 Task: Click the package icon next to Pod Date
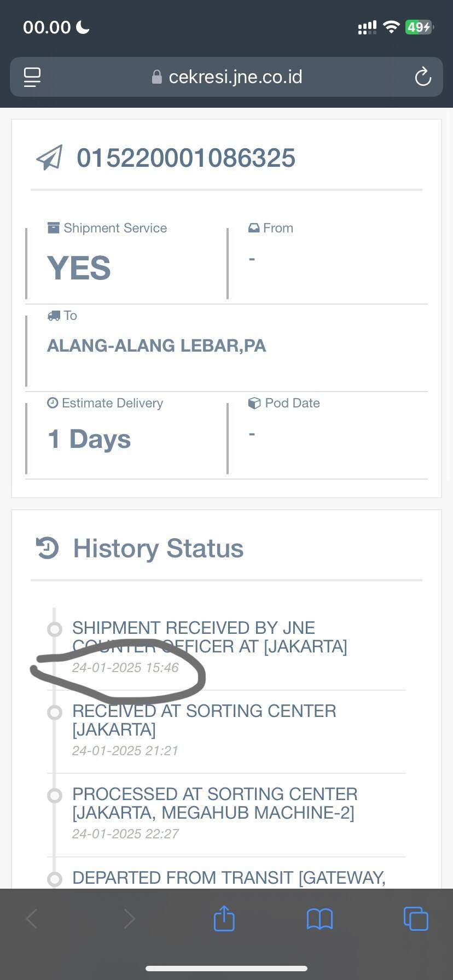pyautogui.click(x=255, y=402)
